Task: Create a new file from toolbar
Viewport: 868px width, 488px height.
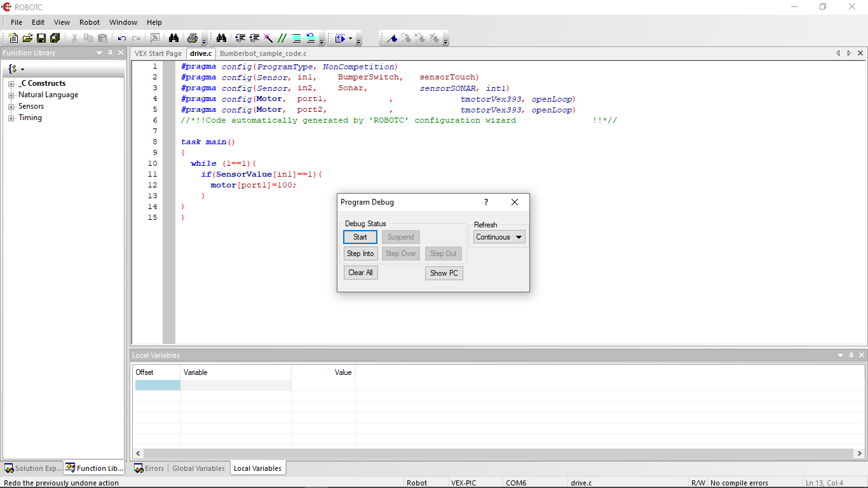Action: coord(13,38)
